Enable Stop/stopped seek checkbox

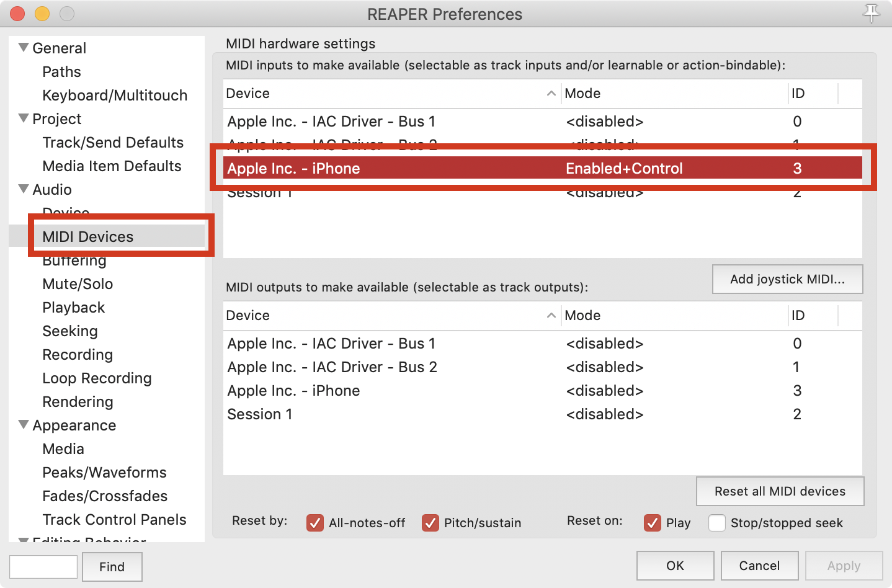tap(717, 523)
